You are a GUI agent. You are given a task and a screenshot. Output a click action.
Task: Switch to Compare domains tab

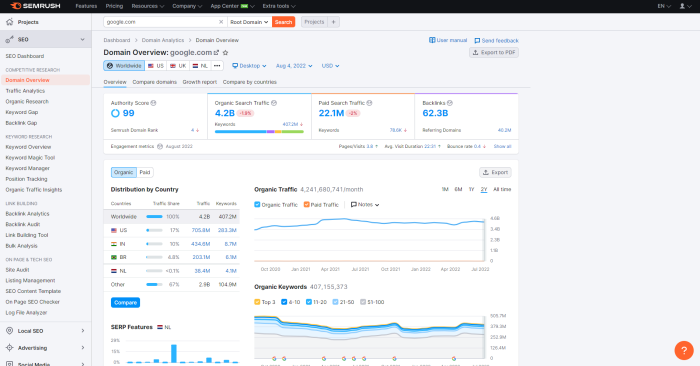pos(154,82)
